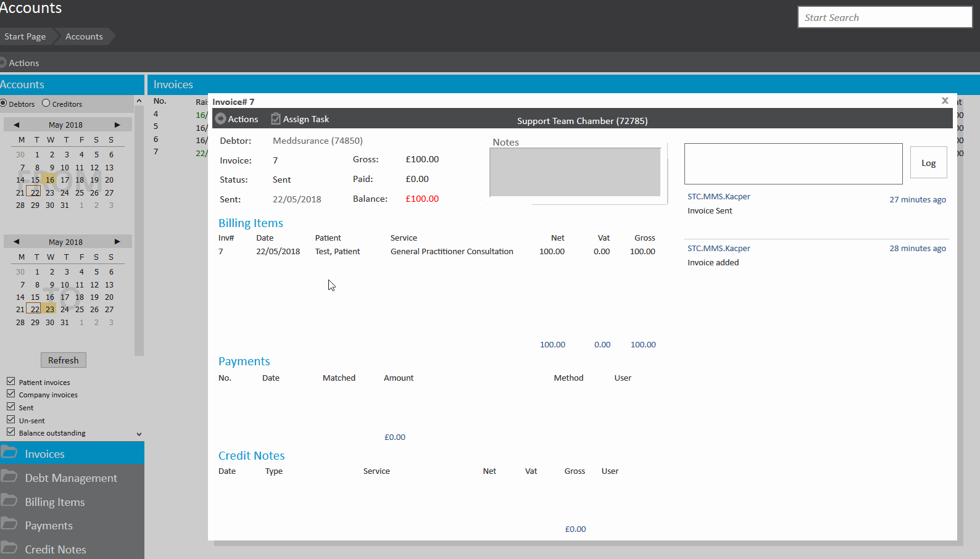Navigate to Start Page breadcrumb
The image size is (980, 559).
point(25,36)
